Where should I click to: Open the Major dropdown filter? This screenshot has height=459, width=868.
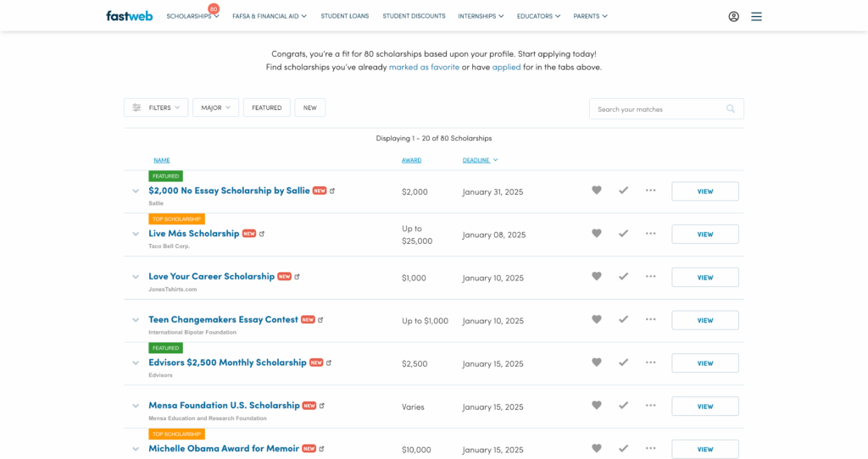tap(215, 108)
